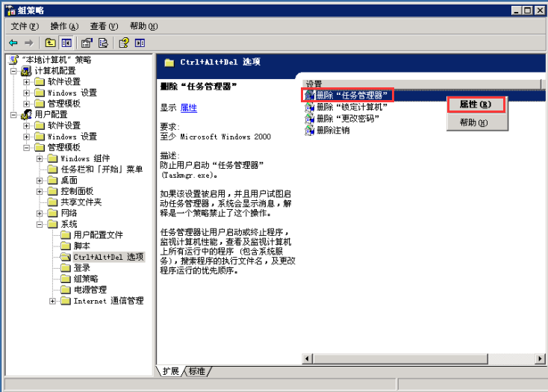548x392 pixels.
Task: Choose 属性(R) from the context menu
Action: [476, 105]
